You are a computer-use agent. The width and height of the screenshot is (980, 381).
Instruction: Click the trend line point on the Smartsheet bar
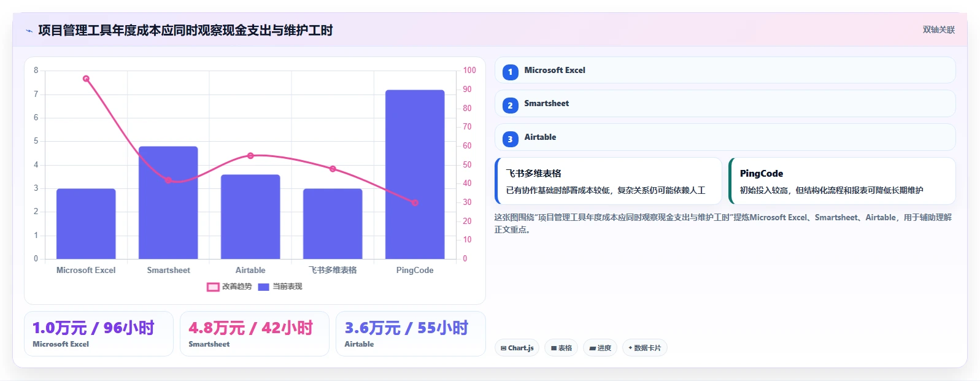point(168,180)
